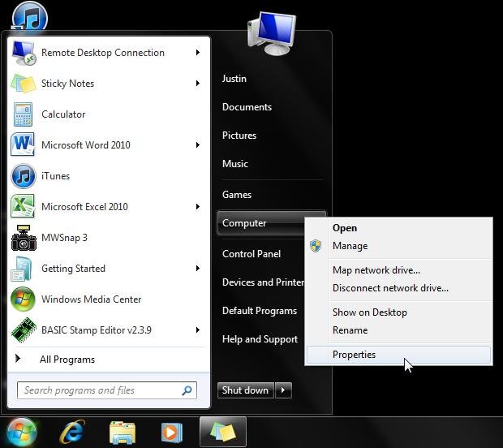Launch Microsoft Excel 2010 icon
This screenshot has height=448, width=503.
23,206
